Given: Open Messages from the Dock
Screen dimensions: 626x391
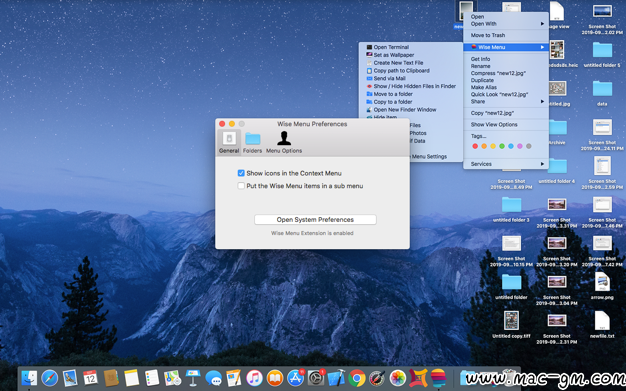Looking at the screenshot, I should (214, 378).
